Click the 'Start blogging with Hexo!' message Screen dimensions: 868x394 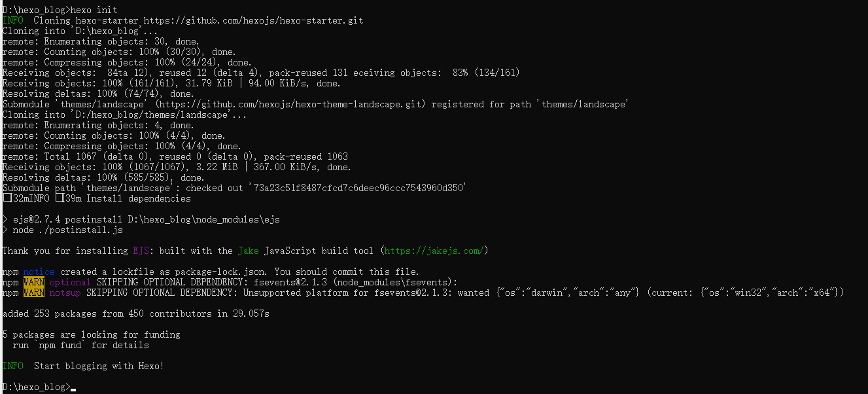click(99, 366)
